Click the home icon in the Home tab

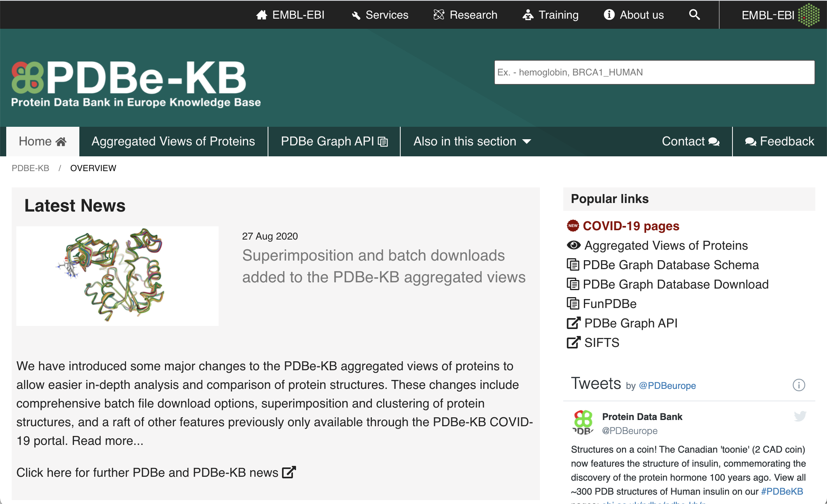(61, 142)
